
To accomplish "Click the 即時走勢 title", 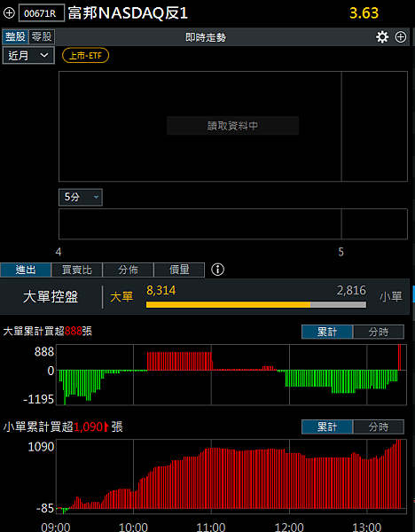I will click(x=206, y=37).
